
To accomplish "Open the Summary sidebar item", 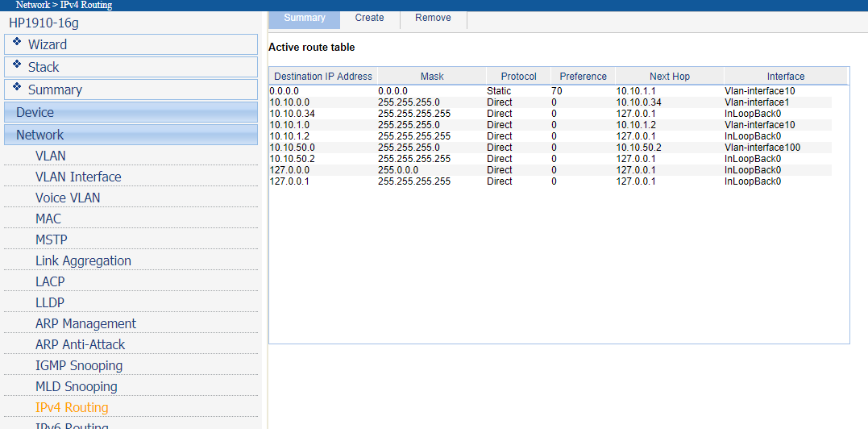I will (x=131, y=90).
